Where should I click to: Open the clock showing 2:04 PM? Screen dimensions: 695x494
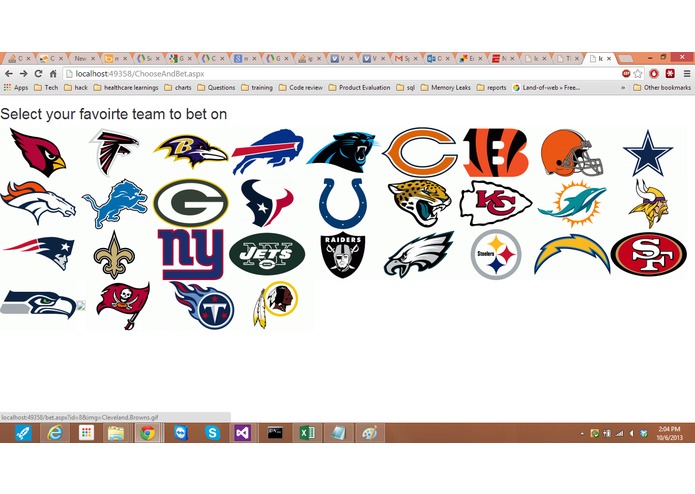point(669,433)
